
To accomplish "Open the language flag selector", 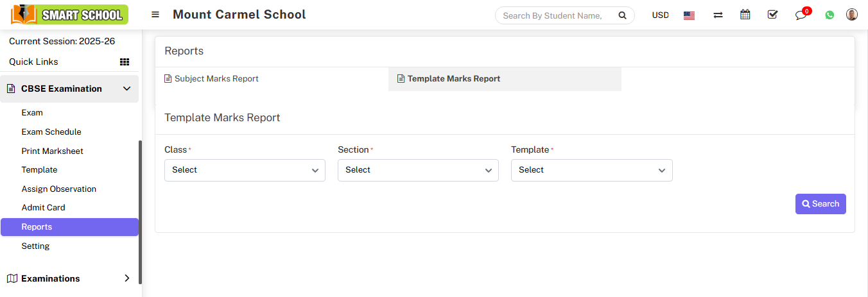I will click(x=689, y=15).
